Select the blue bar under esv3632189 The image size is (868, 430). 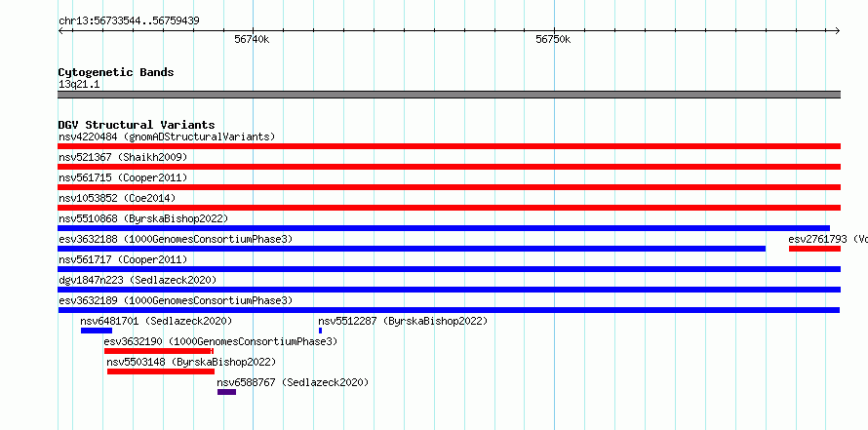pos(449,310)
